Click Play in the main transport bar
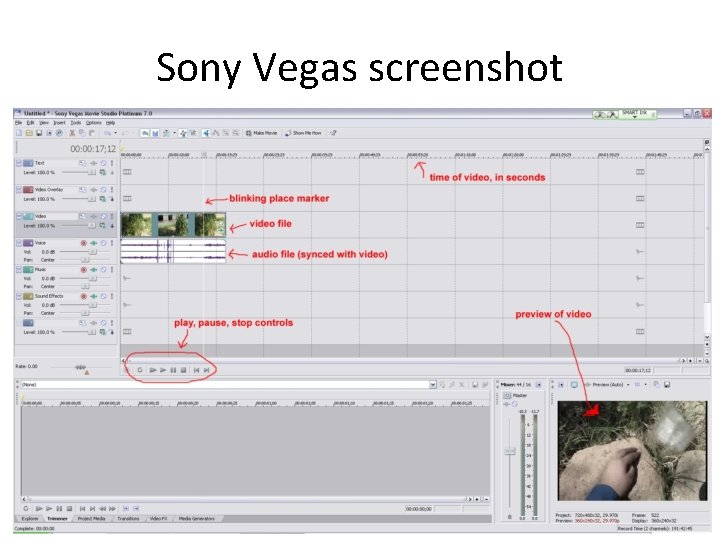720x540 pixels. click(x=163, y=370)
